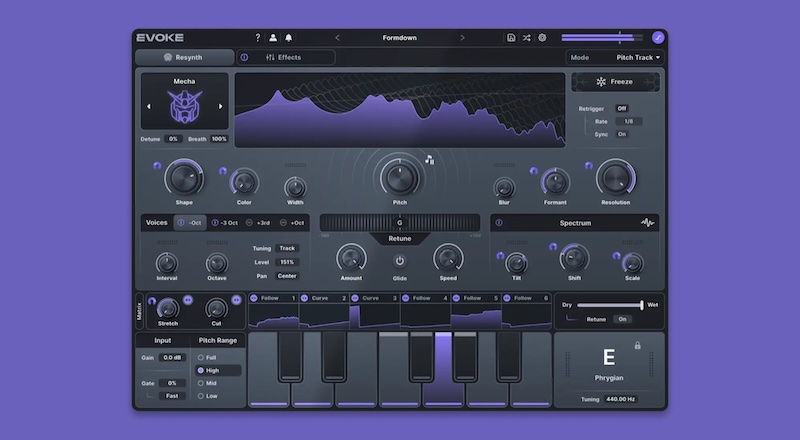This screenshot has width=800, height=440.
Task: Open the help question mark icon
Action: click(x=258, y=38)
